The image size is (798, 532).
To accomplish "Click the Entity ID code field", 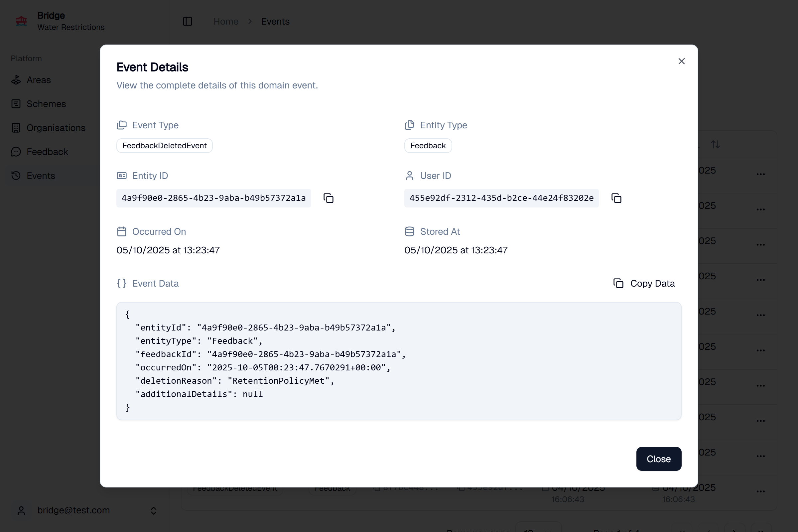I will [x=213, y=198].
